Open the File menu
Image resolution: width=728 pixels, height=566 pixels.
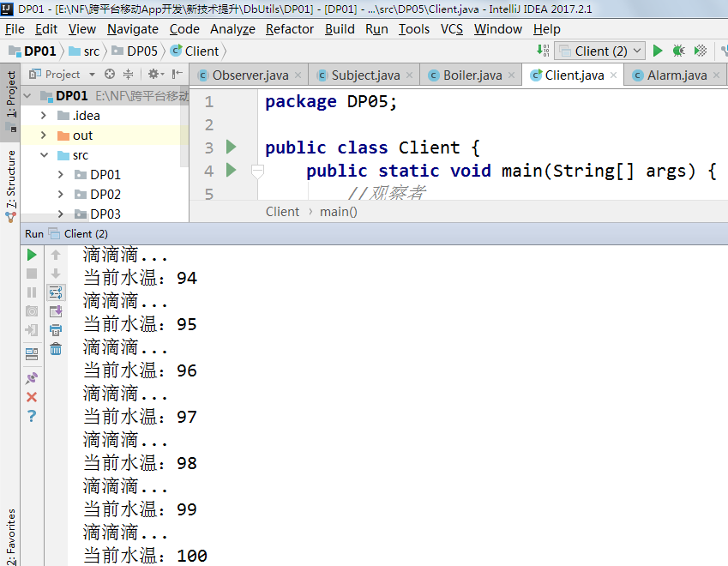15,29
